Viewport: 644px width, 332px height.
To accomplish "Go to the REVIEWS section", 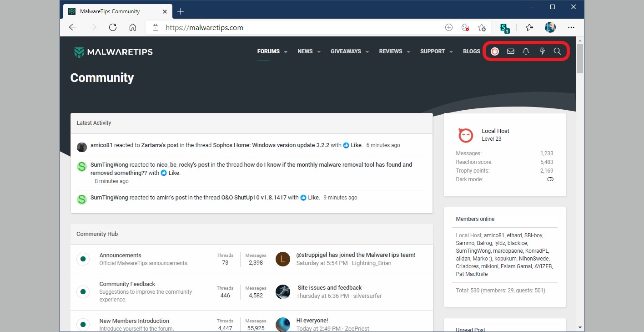I will tap(391, 51).
